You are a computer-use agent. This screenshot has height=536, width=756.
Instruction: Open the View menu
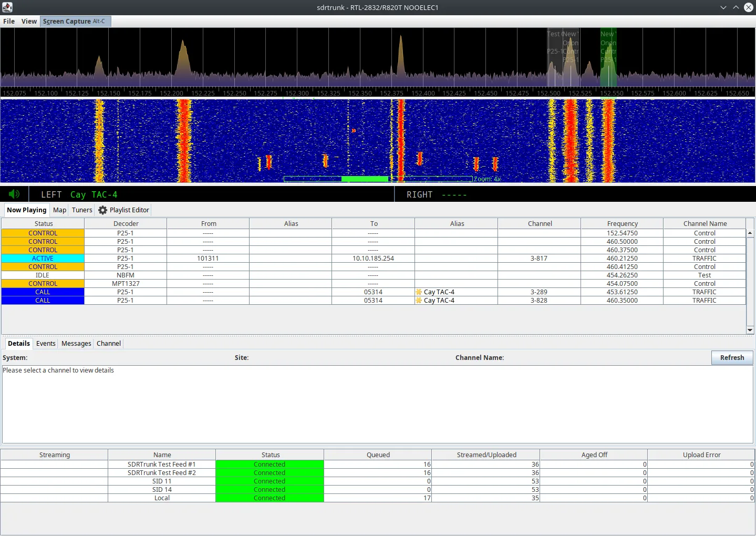(x=29, y=21)
